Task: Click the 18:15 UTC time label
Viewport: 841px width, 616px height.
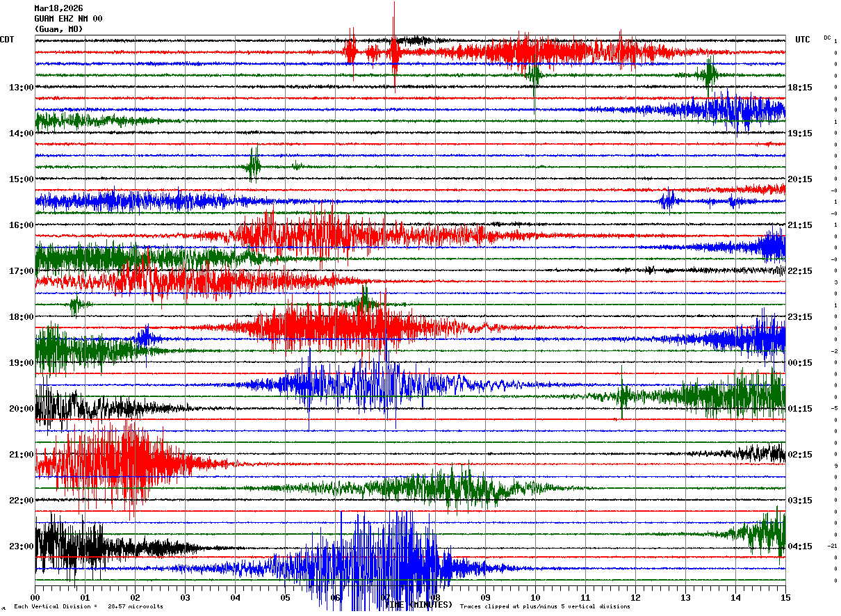Action: click(x=800, y=88)
